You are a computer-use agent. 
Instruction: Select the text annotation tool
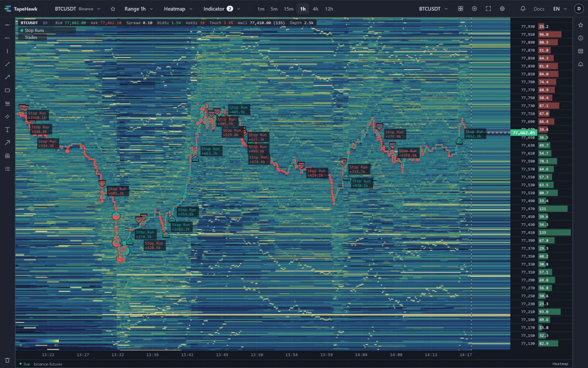[7, 129]
